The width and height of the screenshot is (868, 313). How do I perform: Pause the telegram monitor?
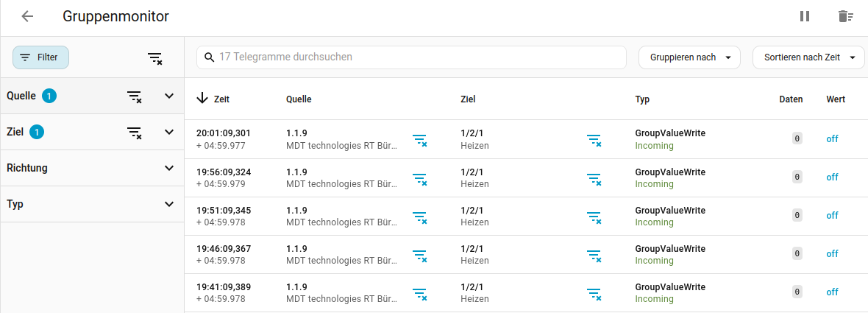804,17
